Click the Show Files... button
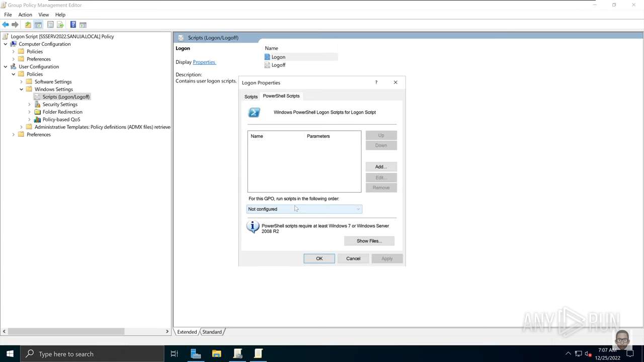The width and height of the screenshot is (644, 362). click(x=369, y=241)
